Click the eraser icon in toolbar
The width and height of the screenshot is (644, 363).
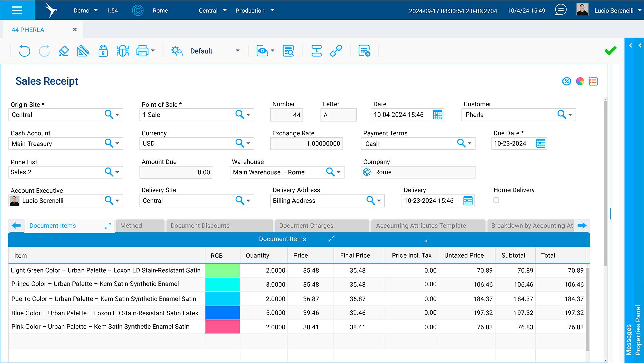[63, 51]
